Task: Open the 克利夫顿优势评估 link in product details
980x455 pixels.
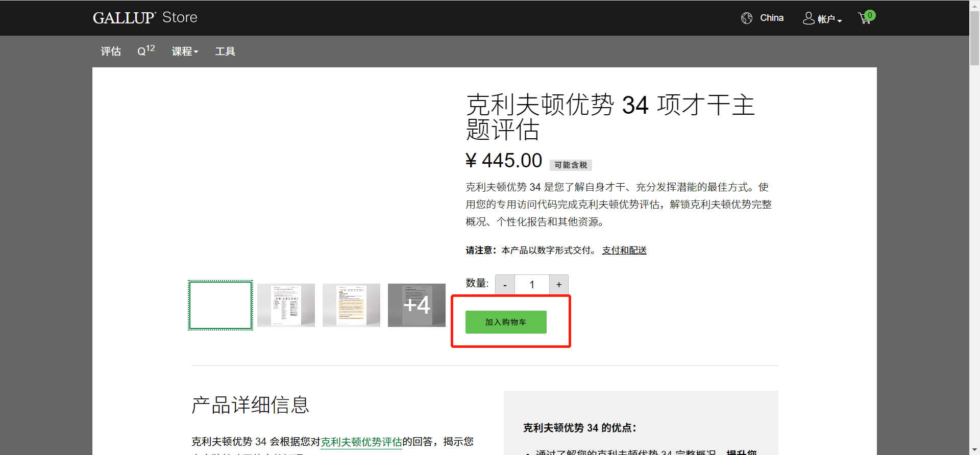Action: pos(361,442)
